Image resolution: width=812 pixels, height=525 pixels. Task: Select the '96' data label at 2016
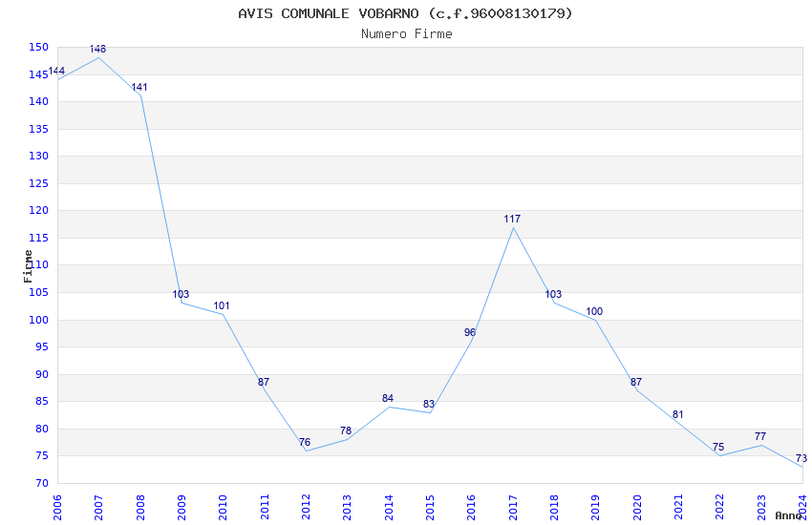tap(470, 332)
